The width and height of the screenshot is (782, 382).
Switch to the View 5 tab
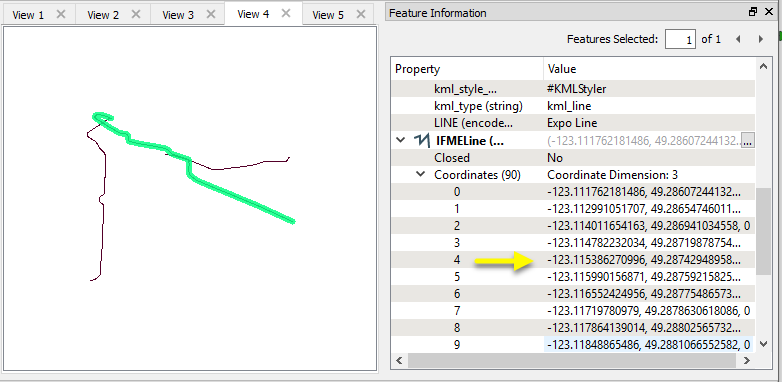(x=328, y=15)
